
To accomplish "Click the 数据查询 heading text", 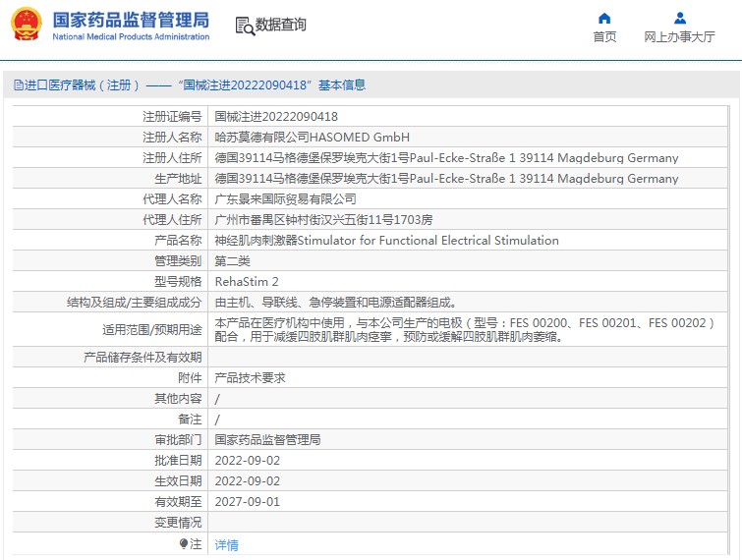I will coord(281,25).
